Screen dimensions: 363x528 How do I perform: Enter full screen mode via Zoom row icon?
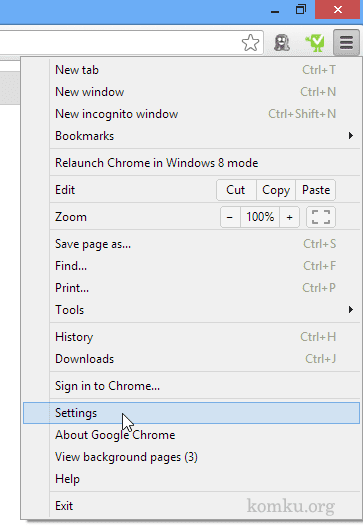coord(321,217)
